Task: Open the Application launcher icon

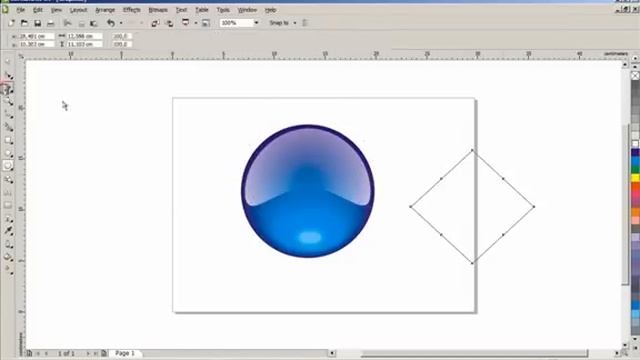Action: (x=186, y=23)
